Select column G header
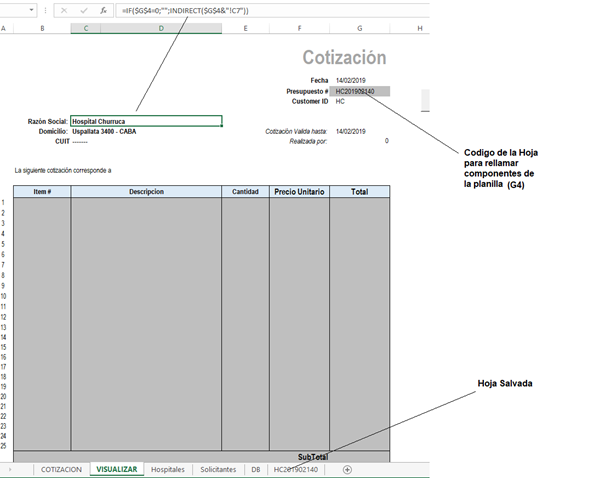 pyautogui.click(x=359, y=28)
